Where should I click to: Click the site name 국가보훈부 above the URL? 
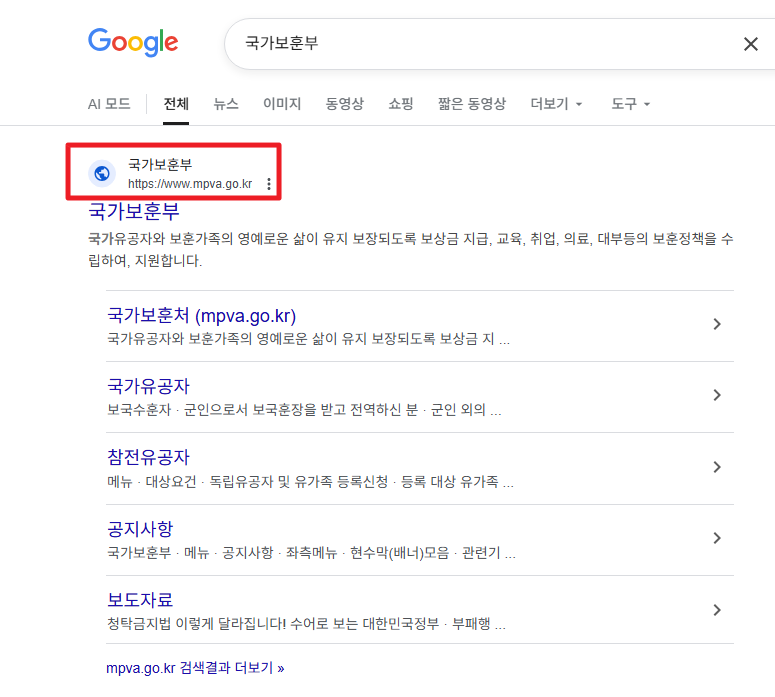click(x=160, y=164)
